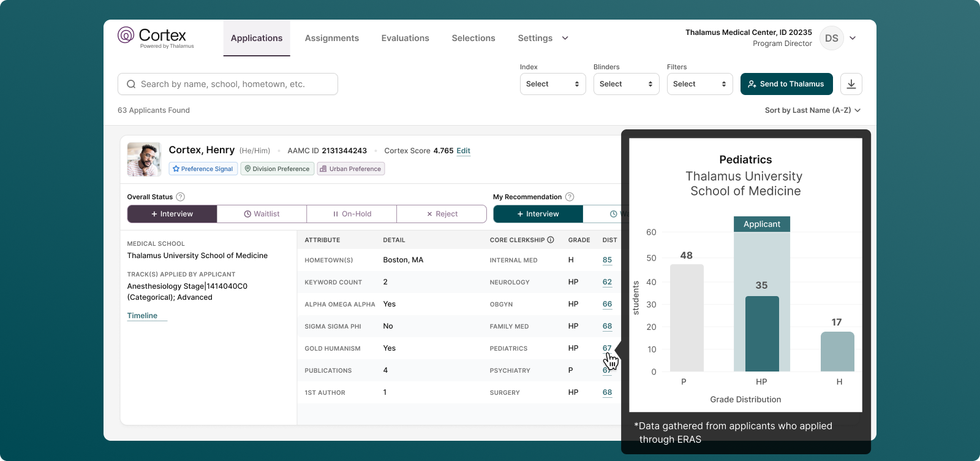Image resolution: width=980 pixels, height=461 pixels.
Task: Click the Core Clerkship info icon
Action: click(551, 240)
